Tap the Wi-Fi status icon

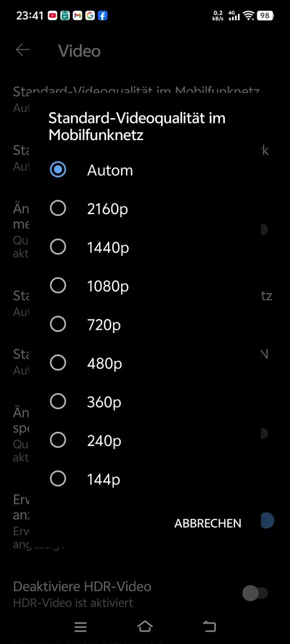click(x=248, y=16)
